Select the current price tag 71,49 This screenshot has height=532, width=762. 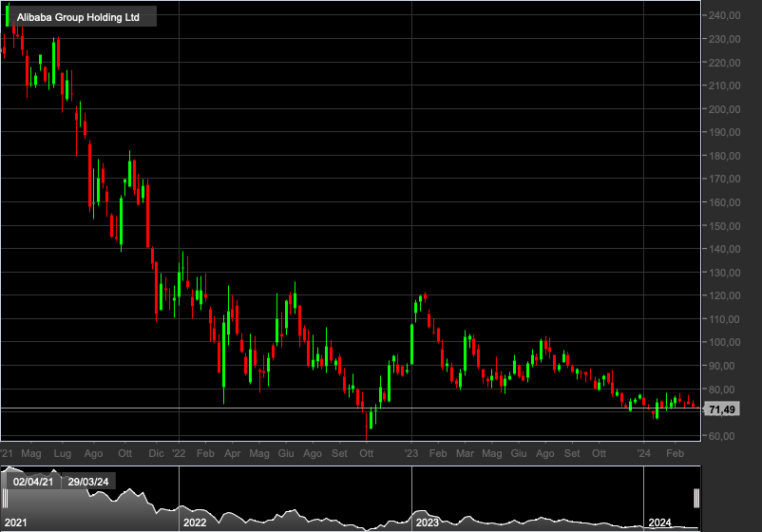(x=722, y=409)
